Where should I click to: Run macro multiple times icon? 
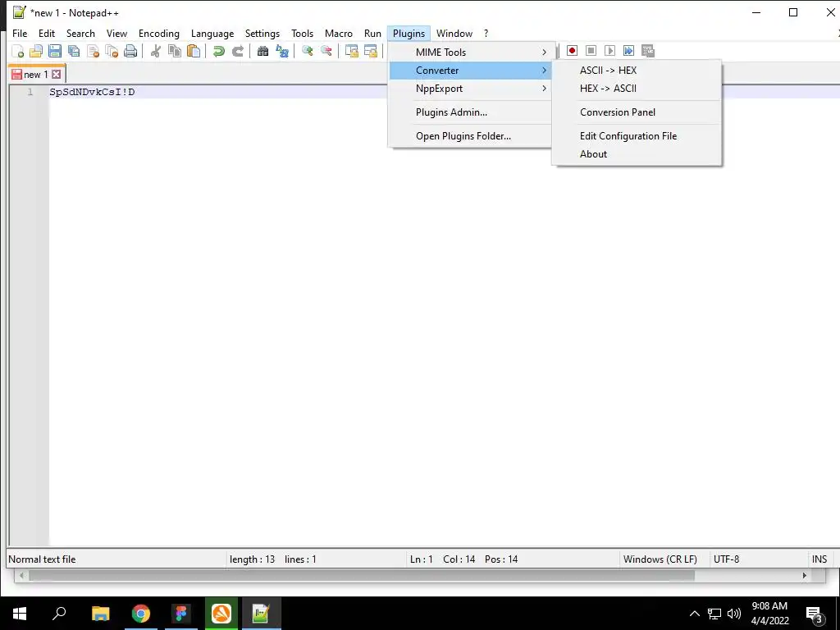pos(628,50)
